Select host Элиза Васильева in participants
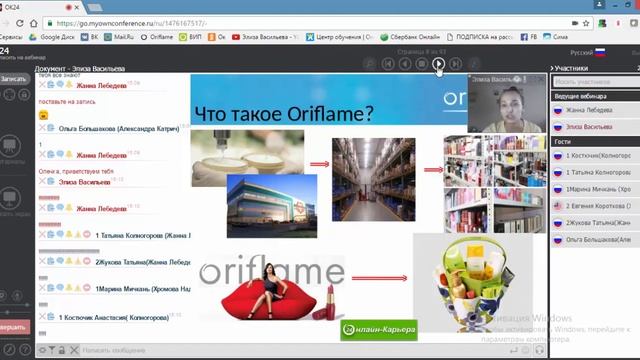 coord(595,127)
